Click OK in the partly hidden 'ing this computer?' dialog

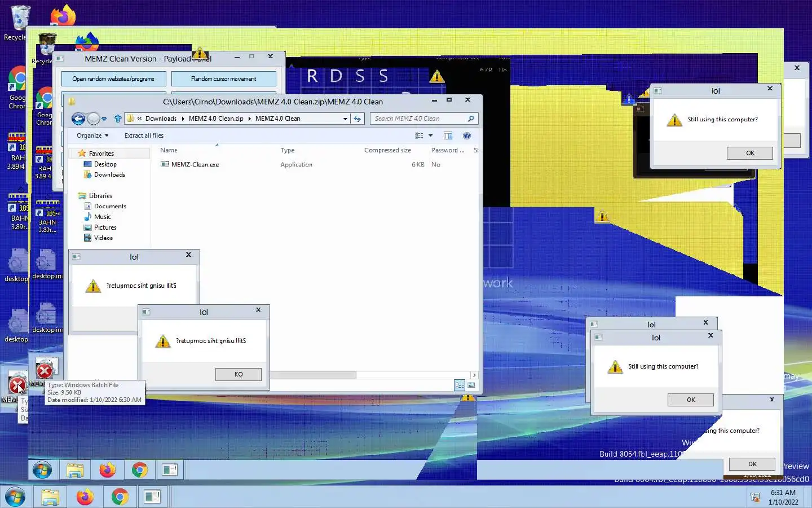tap(752, 464)
